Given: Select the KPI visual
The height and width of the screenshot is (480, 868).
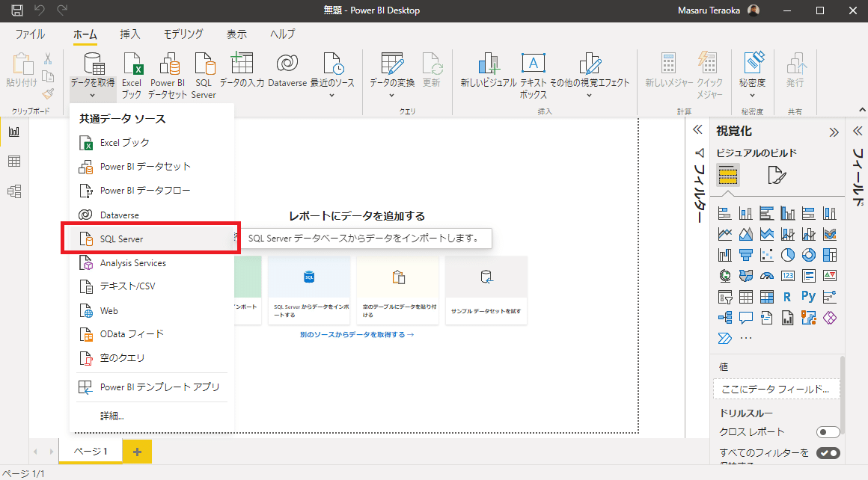Looking at the screenshot, I should pyautogui.click(x=830, y=275).
